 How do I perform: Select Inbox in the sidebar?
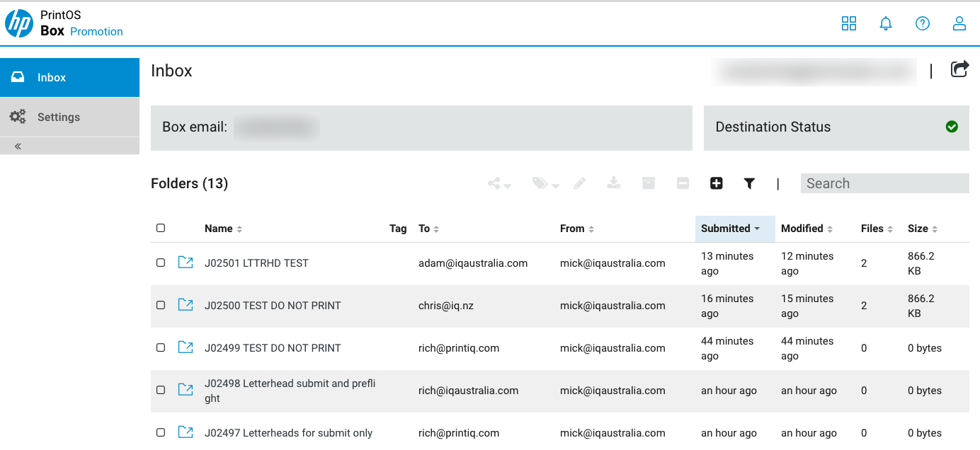[69, 77]
